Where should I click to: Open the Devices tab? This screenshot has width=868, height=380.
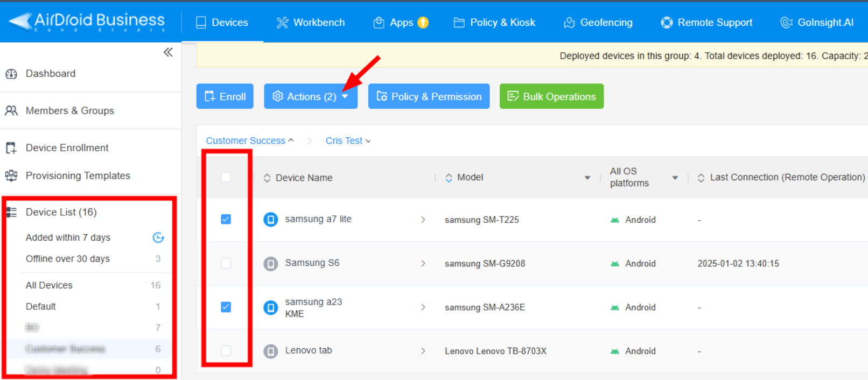222,23
